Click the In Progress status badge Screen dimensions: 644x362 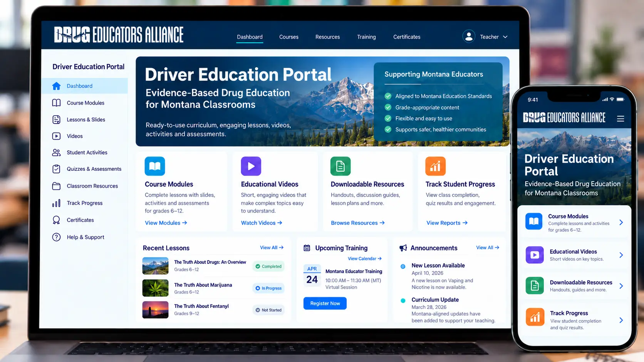coord(268,288)
